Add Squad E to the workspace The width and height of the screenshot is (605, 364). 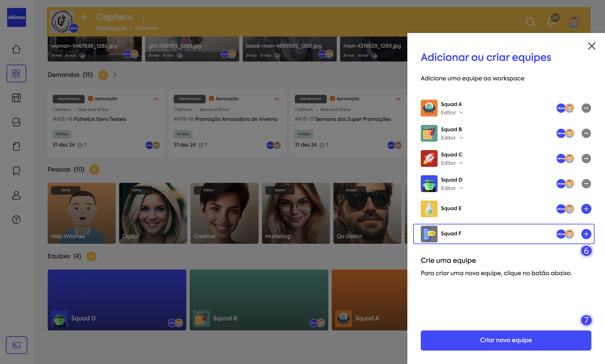click(x=586, y=209)
